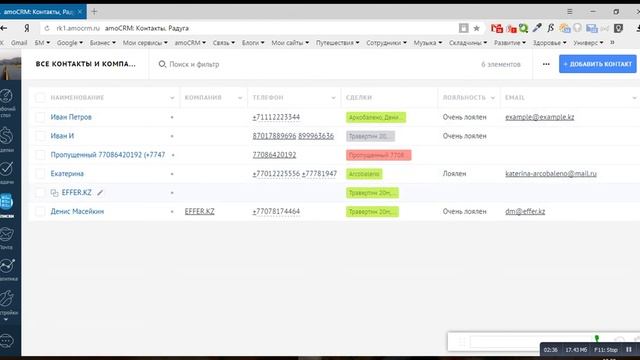640x360 pixels.
Task: Click email example@example.kz
Action: (540, 117)
